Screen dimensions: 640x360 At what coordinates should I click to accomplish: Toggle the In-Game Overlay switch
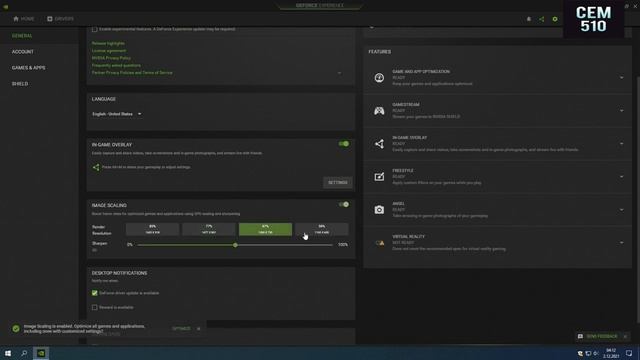(344, 144)
